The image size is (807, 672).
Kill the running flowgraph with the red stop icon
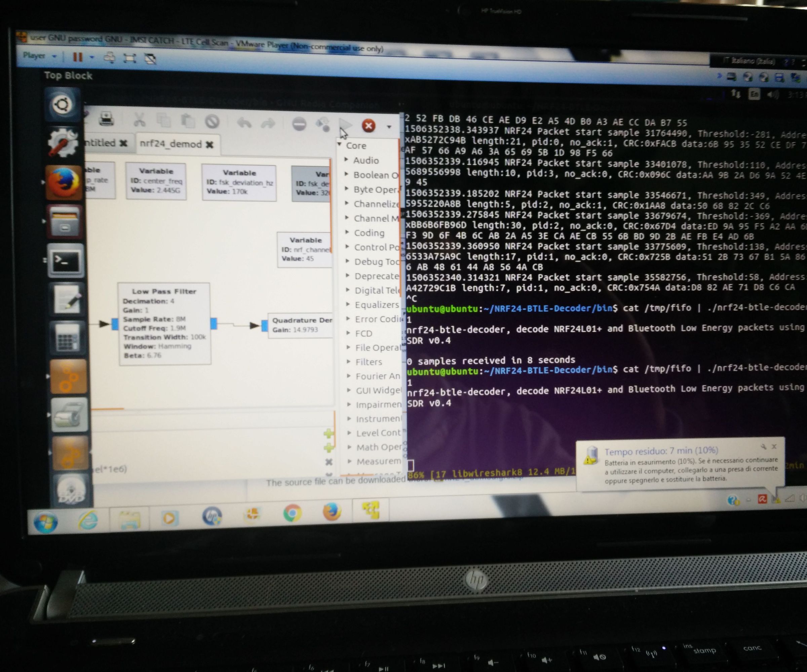click(x=368, y=126)
